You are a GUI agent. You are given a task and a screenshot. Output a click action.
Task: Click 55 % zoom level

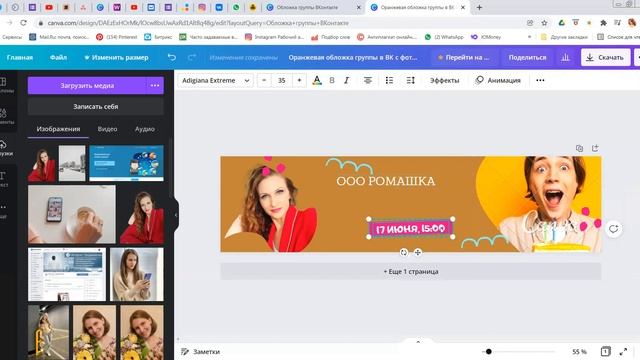pyautogui.click(x=579, y=351)
